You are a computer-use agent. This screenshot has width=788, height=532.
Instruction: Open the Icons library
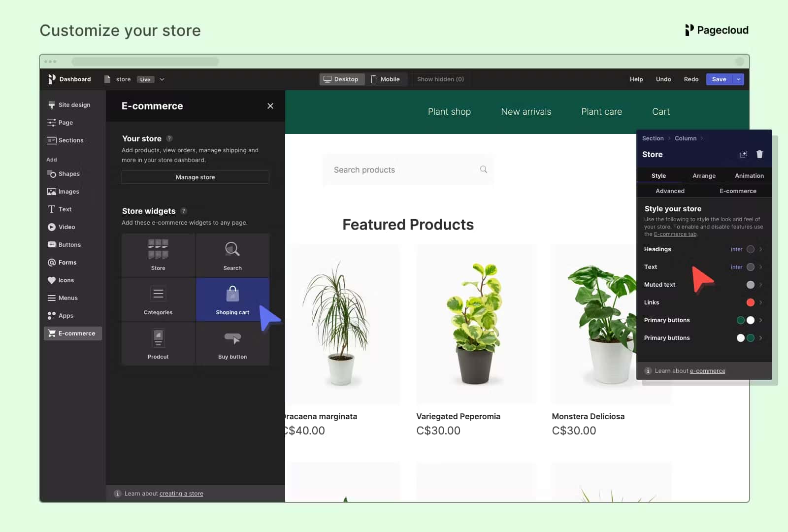(x=61, y=280)
